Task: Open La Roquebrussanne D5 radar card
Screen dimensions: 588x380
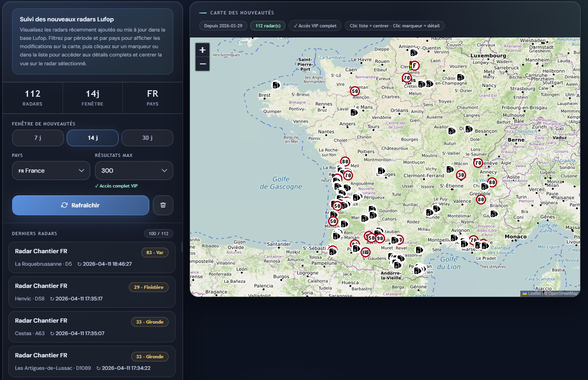Action: (92, 257)
